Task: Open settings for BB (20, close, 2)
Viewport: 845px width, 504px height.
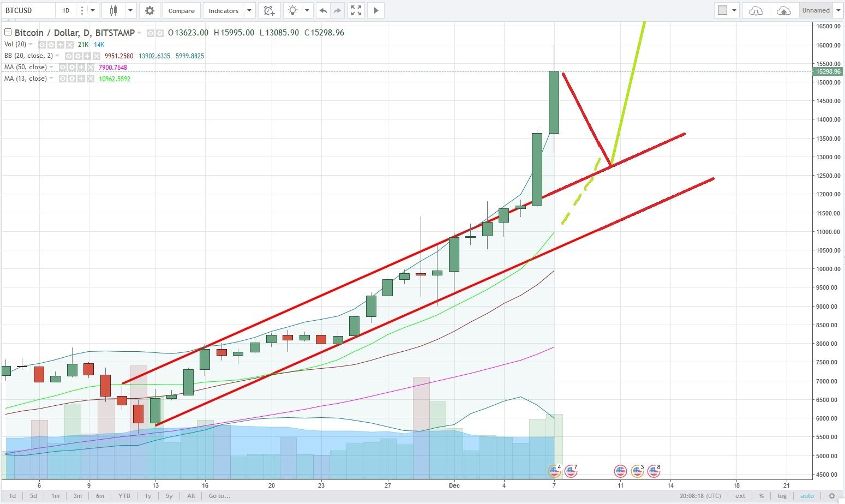Action: [x=78, y=56]
